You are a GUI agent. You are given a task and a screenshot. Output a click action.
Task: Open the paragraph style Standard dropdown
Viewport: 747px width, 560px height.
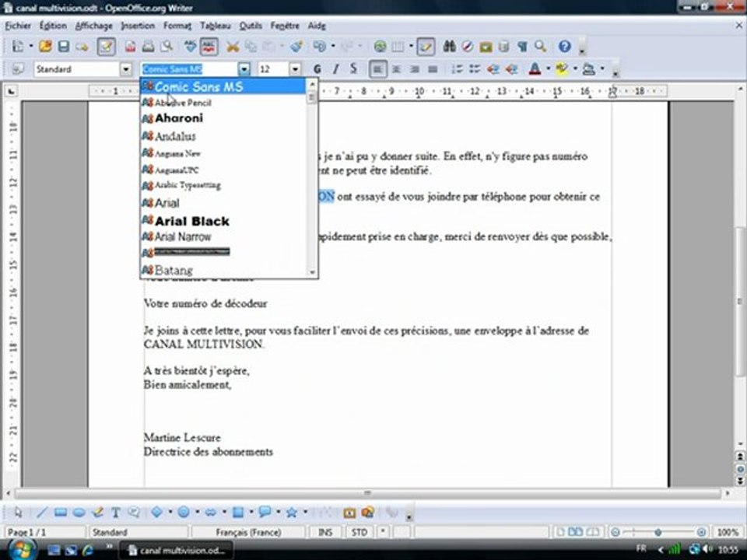(x=126, y=69)
